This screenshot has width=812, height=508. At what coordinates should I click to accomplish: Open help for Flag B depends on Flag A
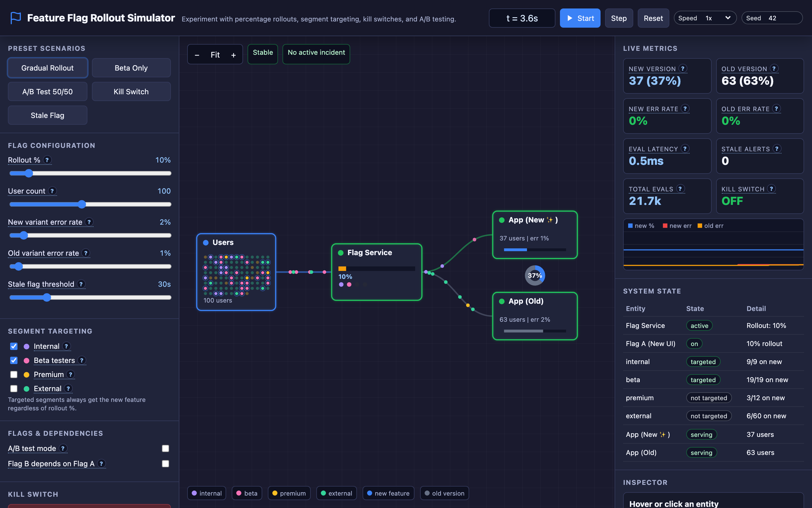click(101, 464)
